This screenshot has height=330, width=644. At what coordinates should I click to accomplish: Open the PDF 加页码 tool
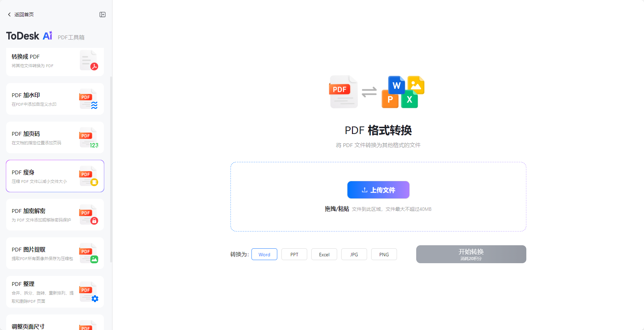click(55, 137)
